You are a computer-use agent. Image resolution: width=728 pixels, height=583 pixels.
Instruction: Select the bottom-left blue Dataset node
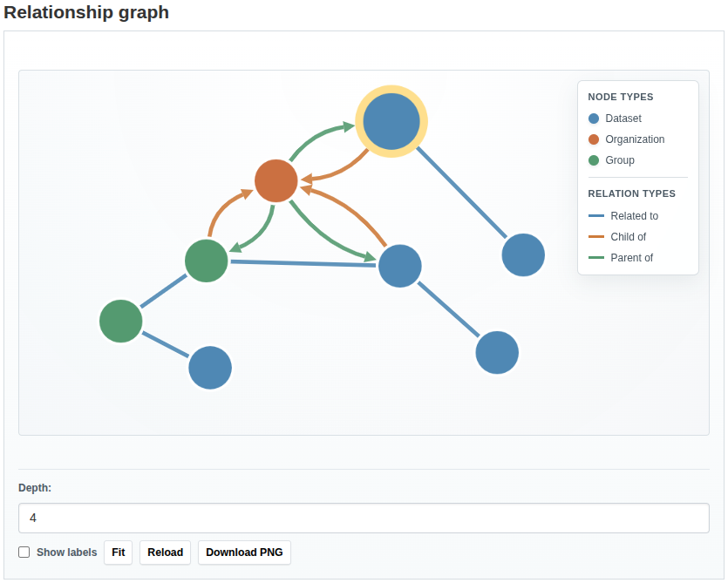point(209,368)
